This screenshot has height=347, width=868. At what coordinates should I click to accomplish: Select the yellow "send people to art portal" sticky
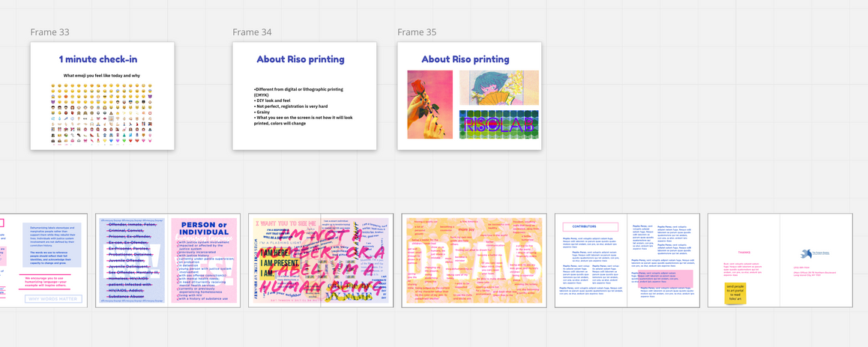(735, 293)
